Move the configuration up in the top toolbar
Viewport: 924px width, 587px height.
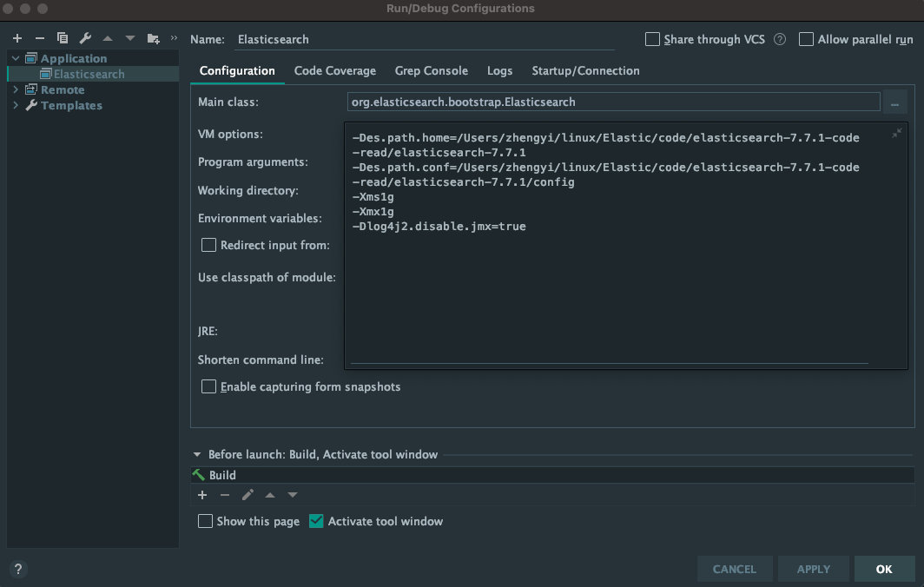(x=108, y=38)
